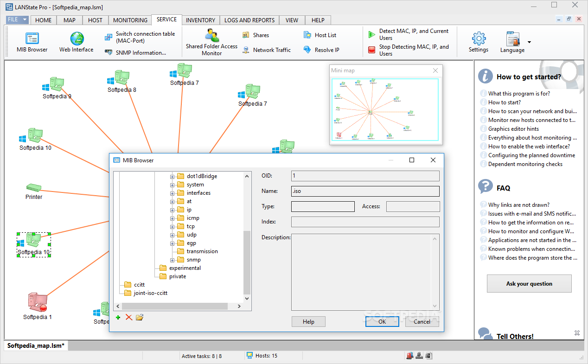Click OK in MIB Browser dialog
This screenshot has height=364, width=588.
click(x=382, y=322)
